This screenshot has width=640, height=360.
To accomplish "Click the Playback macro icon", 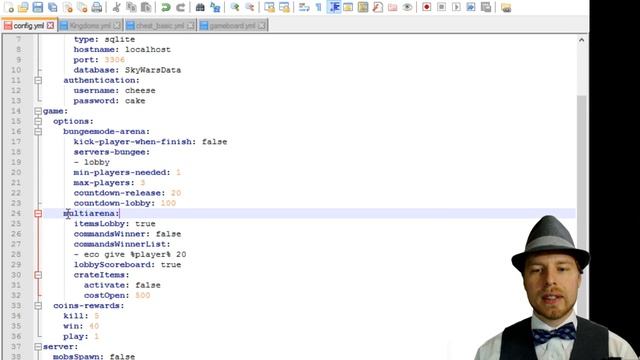I will click(x=456, y=7).
